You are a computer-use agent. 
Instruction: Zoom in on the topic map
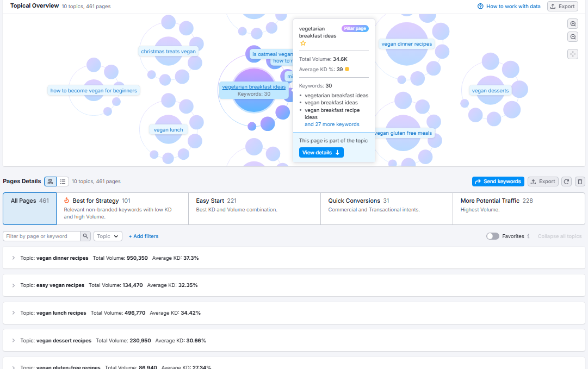click(x=573, y=24)
